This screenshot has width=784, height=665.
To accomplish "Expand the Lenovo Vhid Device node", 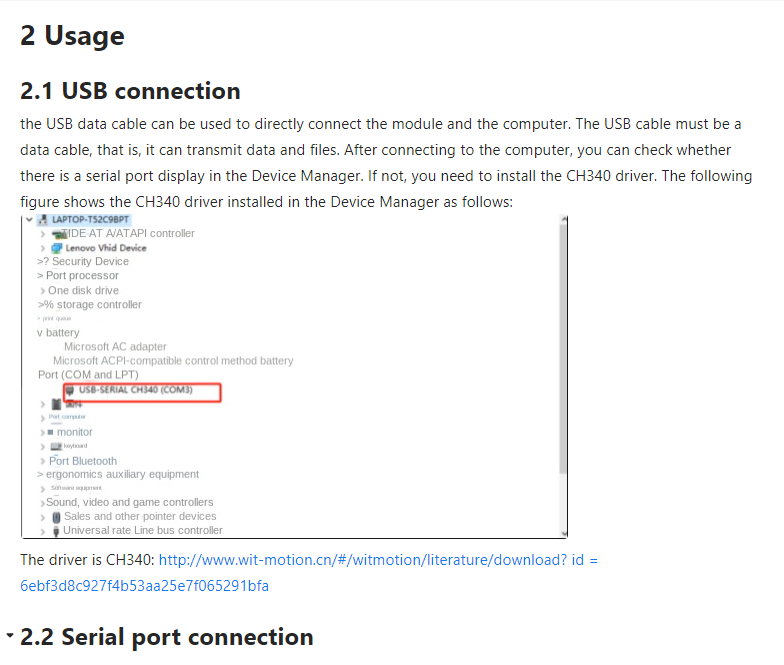I will coord(42,248).
